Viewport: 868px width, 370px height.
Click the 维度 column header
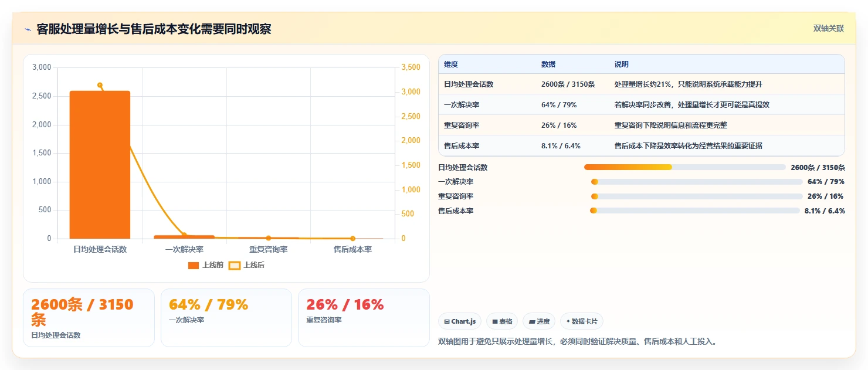[451, 65]
